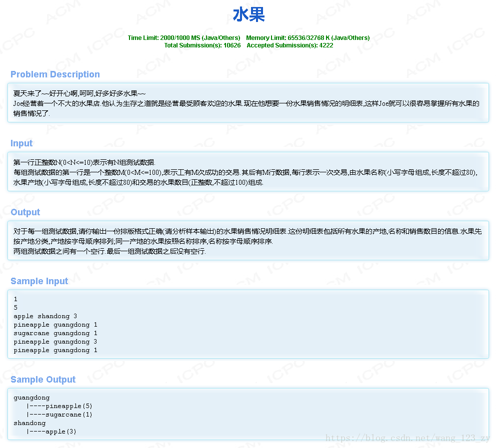Click the output line starting 对于每一组测试数据

coord(247,232)
